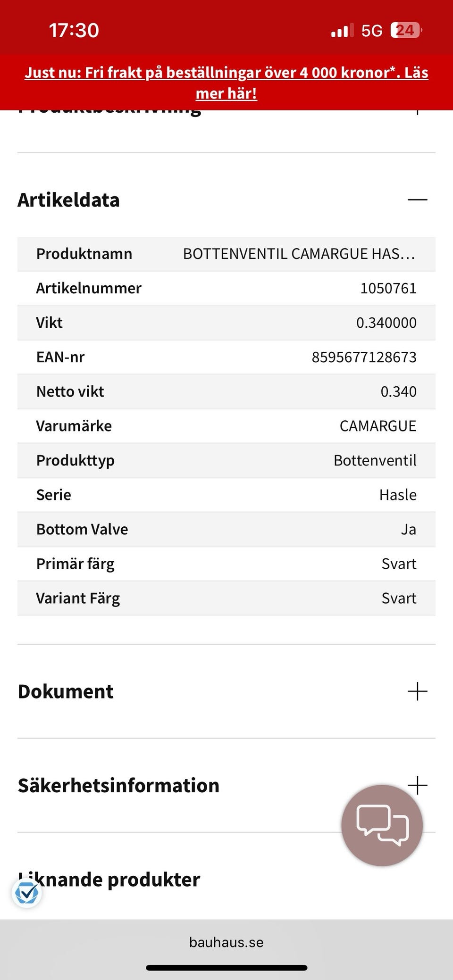
Task: Click the Artikelnummer value 1050761
Action: pos(388,288)
